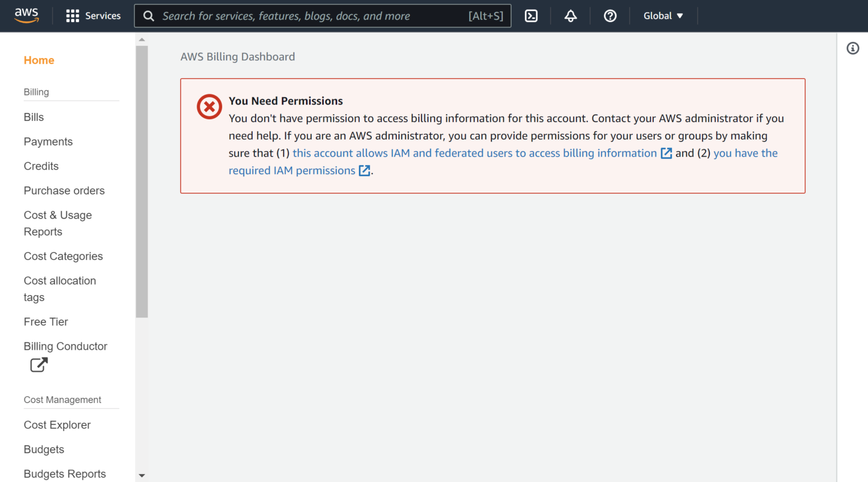This screenshot has height=482, width=868.
Task: Launch AWS CloudShell from the top bar
Action: pyautogui.click(x=531, y=15)
